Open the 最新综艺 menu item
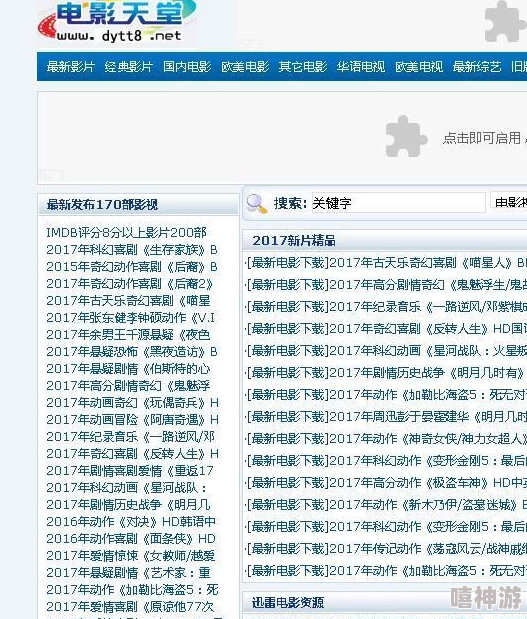527x619 pixels. pyautogui.click(x=477, y=67)
